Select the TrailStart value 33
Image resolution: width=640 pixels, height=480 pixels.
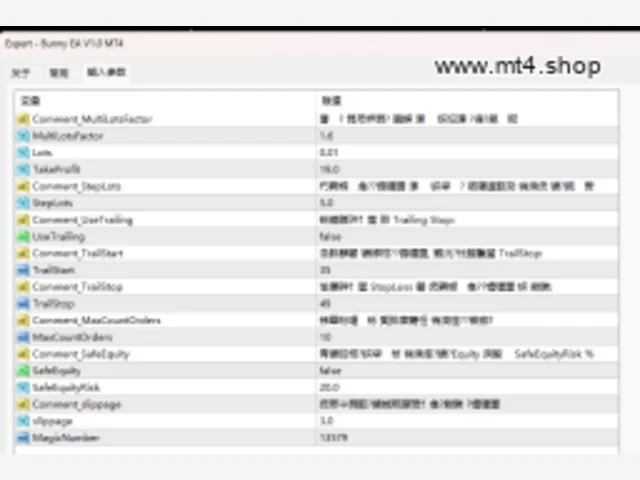pyautogui.click(x=325, y=270)
